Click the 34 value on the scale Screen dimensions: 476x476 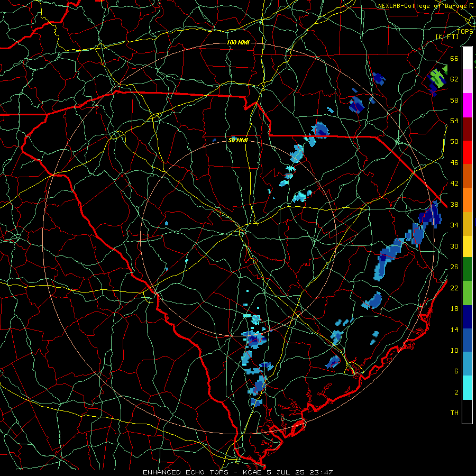454,225
